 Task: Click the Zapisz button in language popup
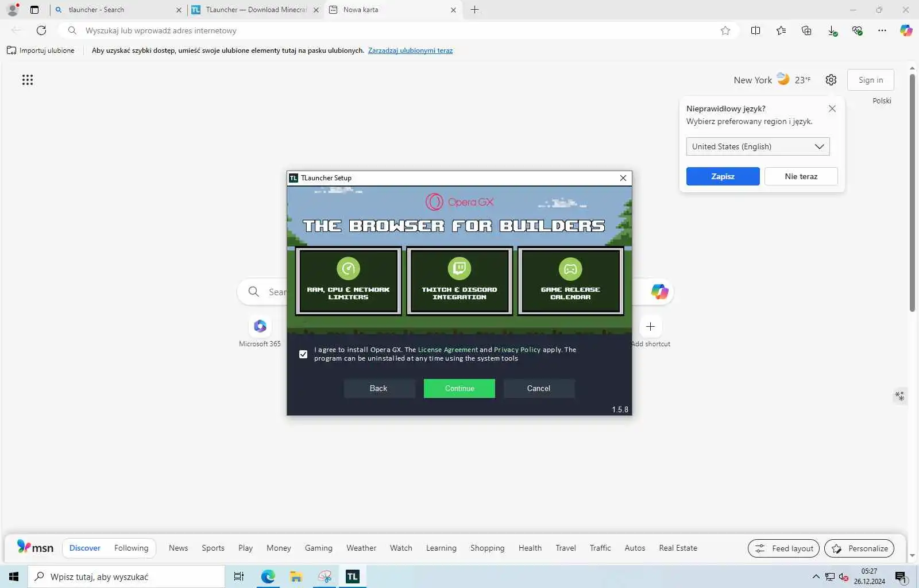tap(723, 176)
